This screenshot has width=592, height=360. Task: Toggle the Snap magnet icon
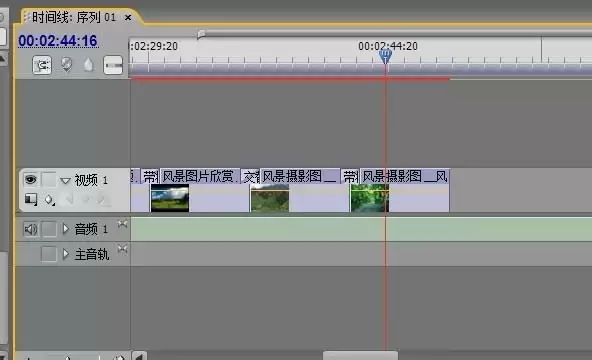[42, 65]
